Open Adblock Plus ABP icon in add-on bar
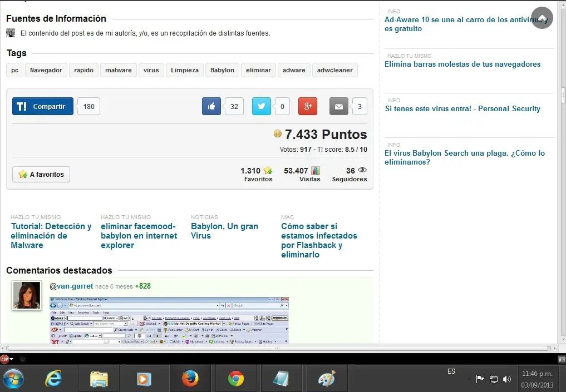Image resolution: width=566 pixels, height=392 pixels. (x=4, y=359)
